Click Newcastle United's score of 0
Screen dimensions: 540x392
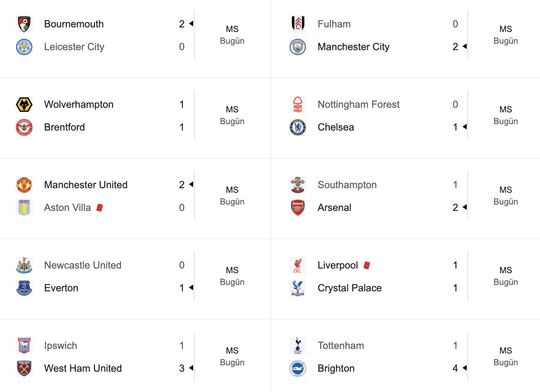pos(182,265)
